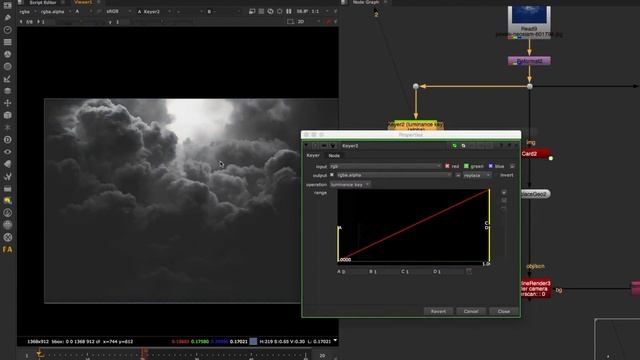Image resolution: width=640 pixels, height=360 pixels.
Task: Open the replace mode dropdown
Action: pos(477,175)
